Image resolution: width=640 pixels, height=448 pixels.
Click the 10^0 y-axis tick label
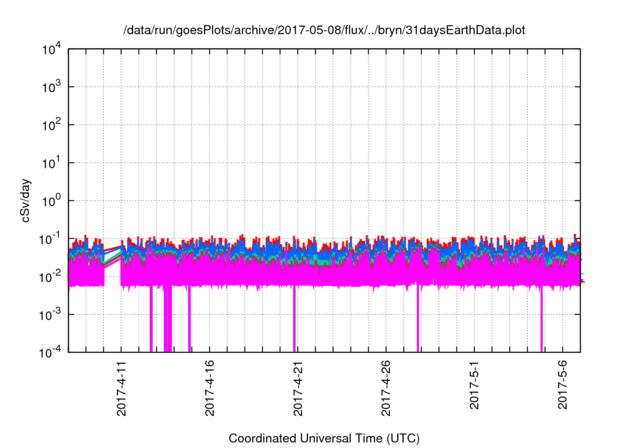(51, 201)
